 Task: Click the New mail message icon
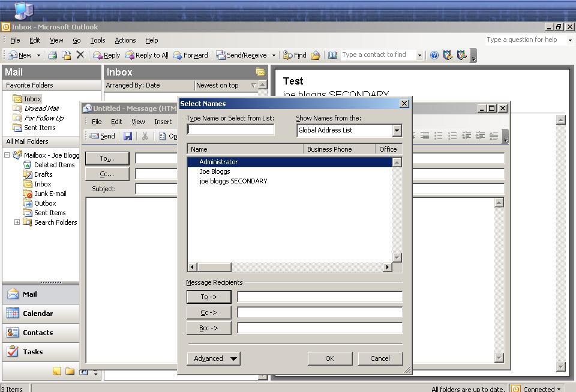pos(13,55)
